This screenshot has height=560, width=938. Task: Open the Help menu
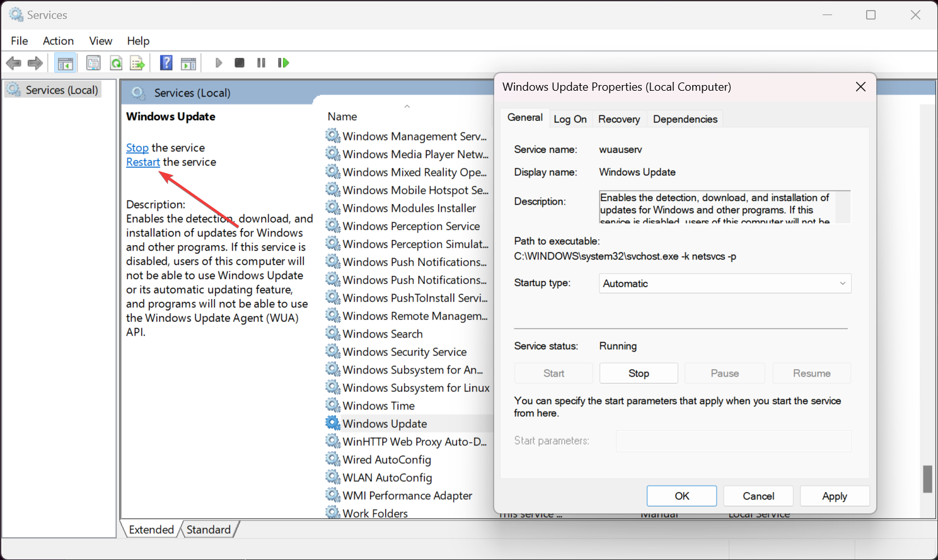click(138, 40)
